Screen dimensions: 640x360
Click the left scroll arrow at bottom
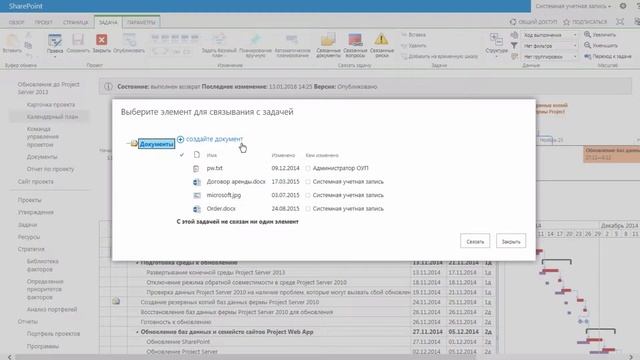[x=9, y=357]
